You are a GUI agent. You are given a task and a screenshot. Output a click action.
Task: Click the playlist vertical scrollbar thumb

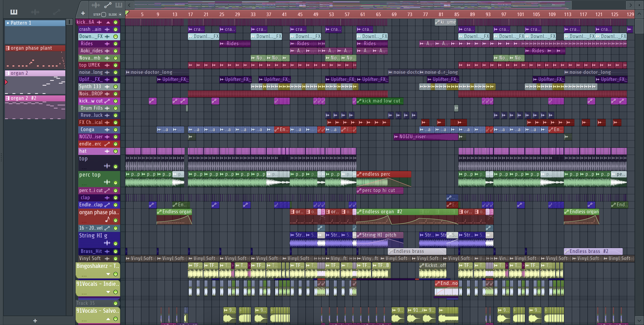639,26
